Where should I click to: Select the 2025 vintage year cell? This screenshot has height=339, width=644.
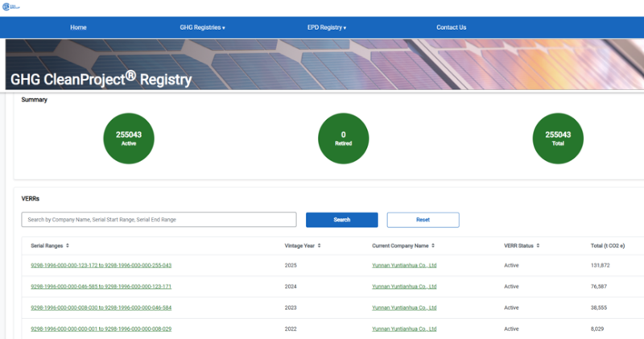291,266
